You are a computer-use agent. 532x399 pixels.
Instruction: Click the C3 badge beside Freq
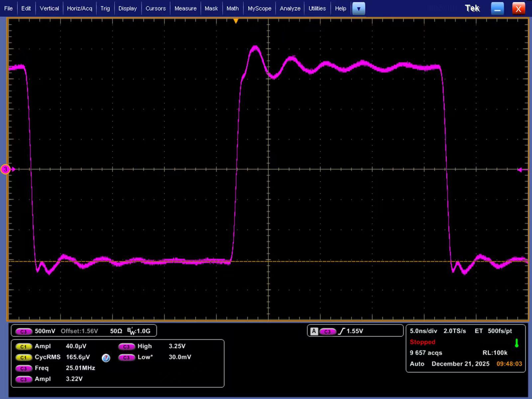click(x=23, y=368)
